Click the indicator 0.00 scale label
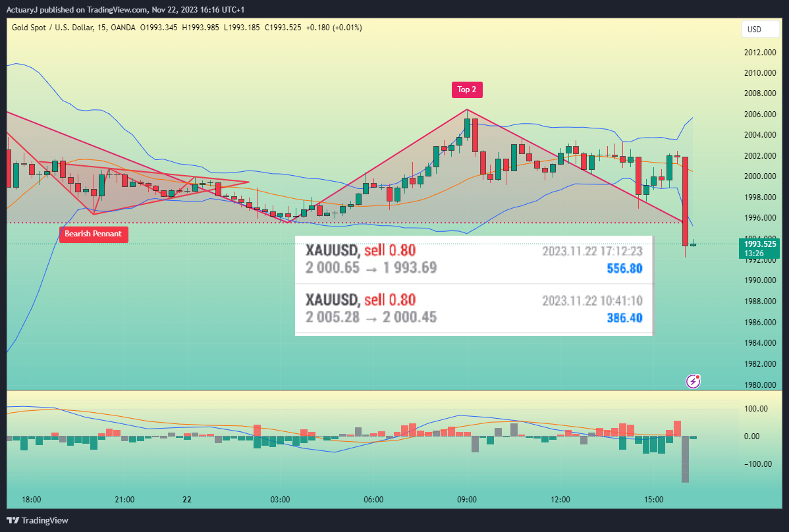The width and height of the screenshot is (789, 532). [751, 437]
